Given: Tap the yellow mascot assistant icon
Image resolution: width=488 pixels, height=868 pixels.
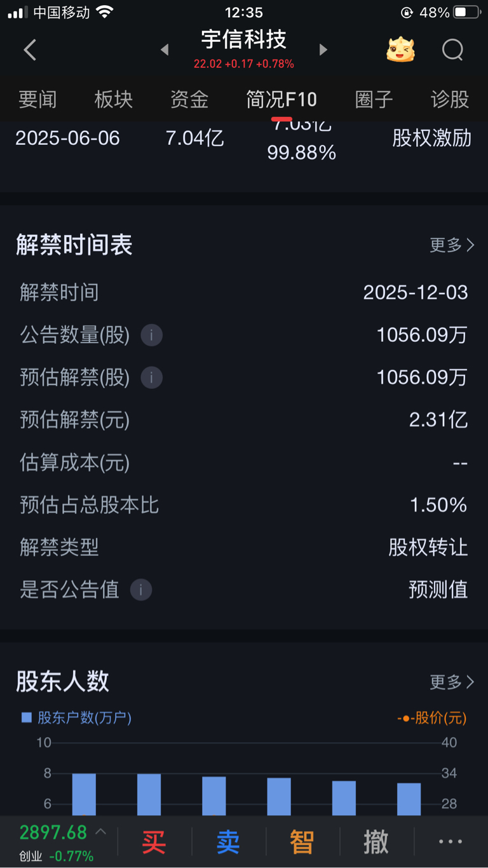Looking at the screenshot, I should [x=400, y=50].
